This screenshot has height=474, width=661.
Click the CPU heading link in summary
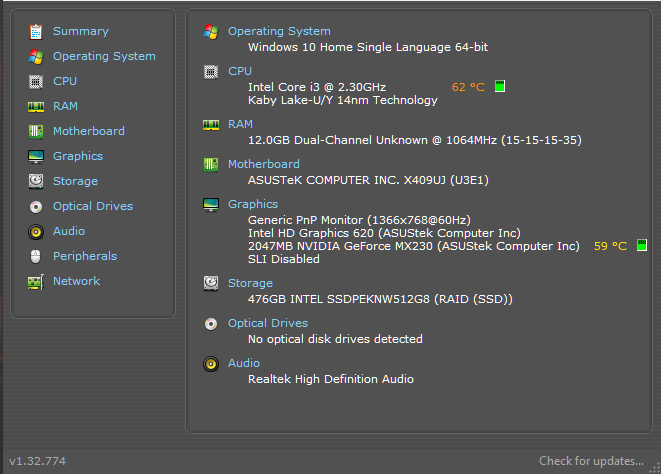(240, 71)
